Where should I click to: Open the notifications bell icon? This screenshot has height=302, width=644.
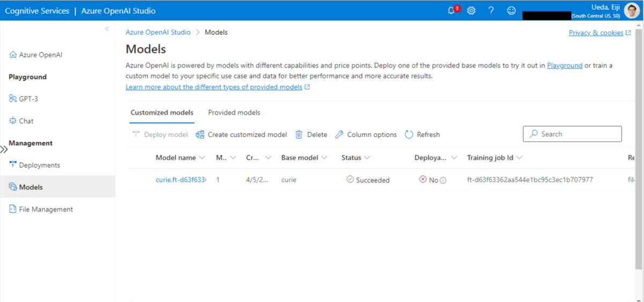pyautogui.click(x=451, y=10)
